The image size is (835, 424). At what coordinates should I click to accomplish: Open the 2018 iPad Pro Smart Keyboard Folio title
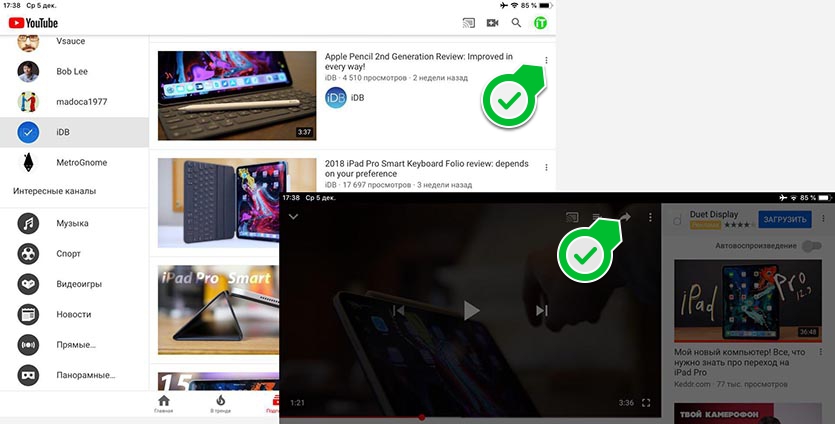[x=427, y=168]
